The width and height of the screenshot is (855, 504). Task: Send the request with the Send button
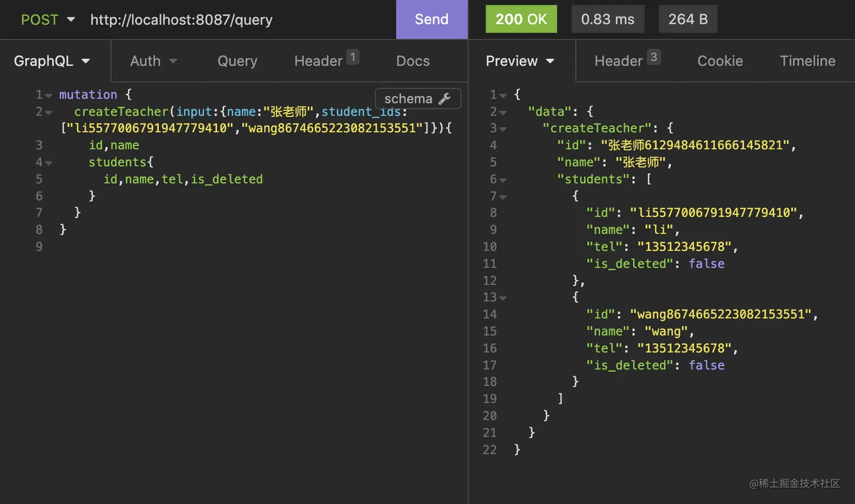click(431, 19)
